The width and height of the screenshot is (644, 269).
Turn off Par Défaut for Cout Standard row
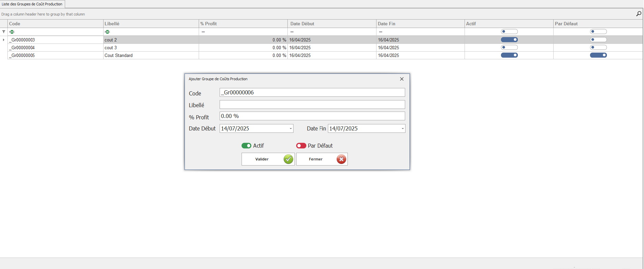pyautogui.click(x=598, y=55)
